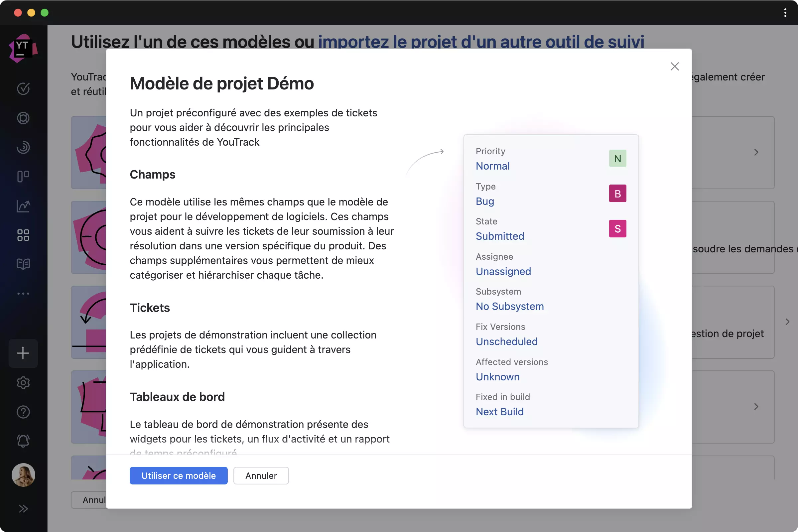Close the demo project modal dialog
The width and height of the screenshot is (798, 532).
675,66
